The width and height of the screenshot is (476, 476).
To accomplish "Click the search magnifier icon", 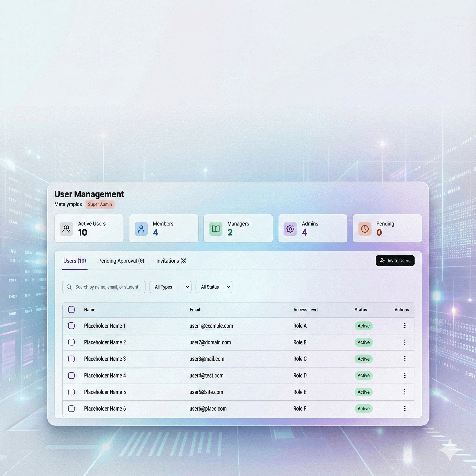I will click(69, 287).
